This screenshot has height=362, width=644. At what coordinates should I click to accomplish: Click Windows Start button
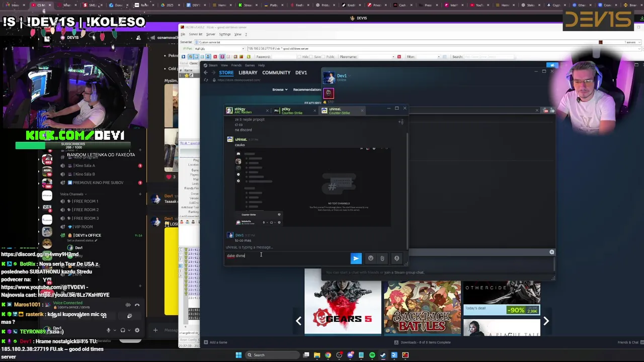(x=238, y=355)
